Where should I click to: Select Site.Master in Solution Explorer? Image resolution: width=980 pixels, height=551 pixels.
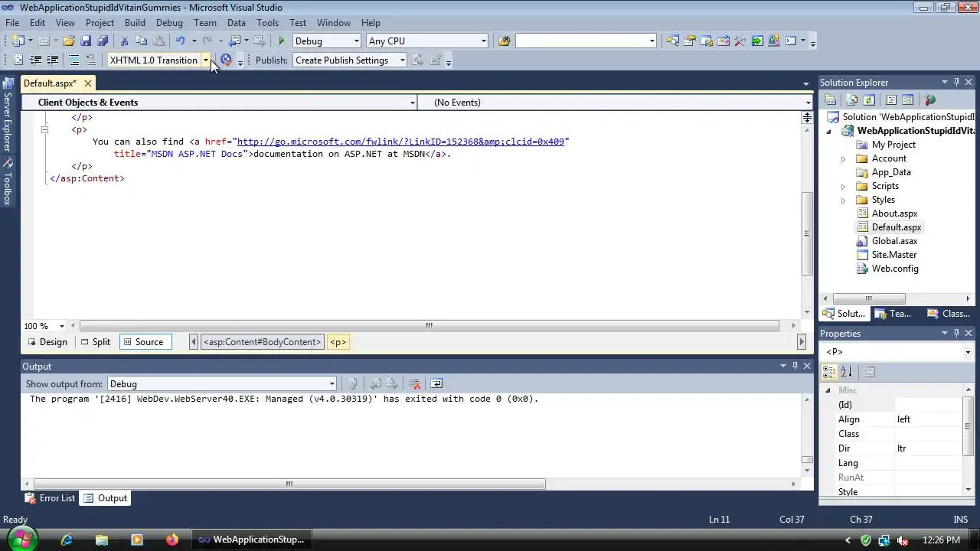tap(893, 255)
